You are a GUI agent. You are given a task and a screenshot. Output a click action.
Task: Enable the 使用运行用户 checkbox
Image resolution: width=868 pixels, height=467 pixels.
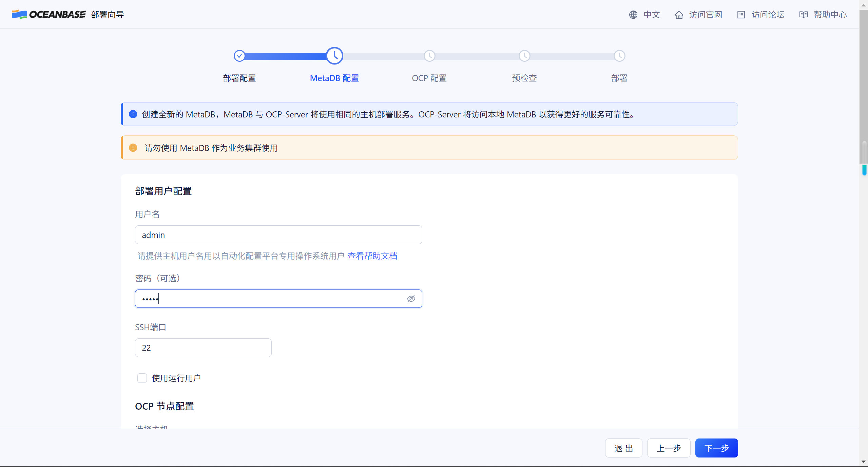142,378
